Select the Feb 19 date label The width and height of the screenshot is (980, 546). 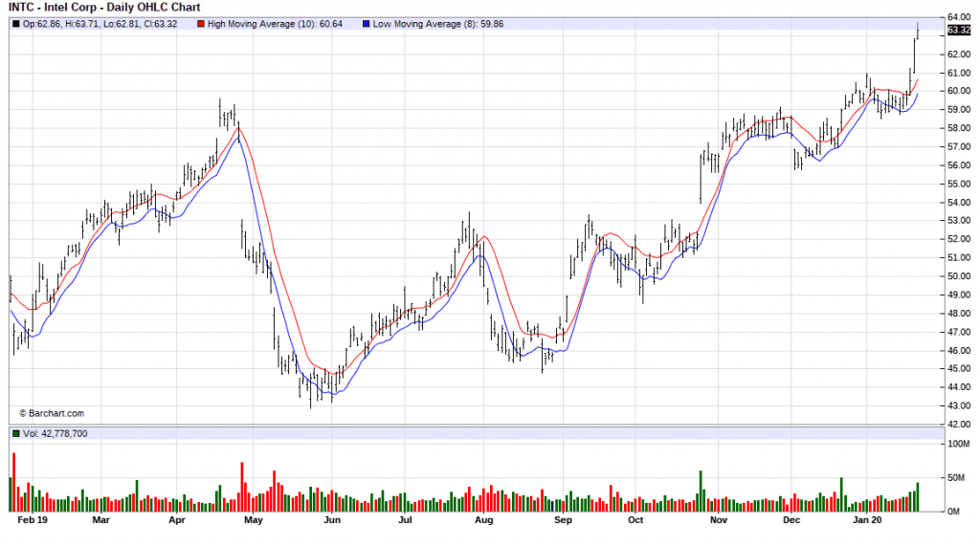pyautogui.click(x=33, y=521)
